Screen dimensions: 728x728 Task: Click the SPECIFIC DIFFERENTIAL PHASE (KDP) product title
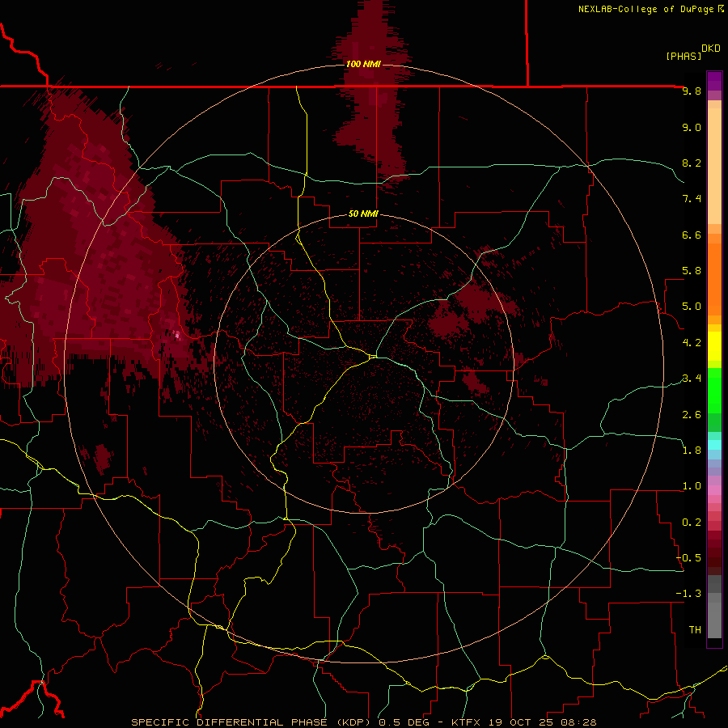pos(252,722)
